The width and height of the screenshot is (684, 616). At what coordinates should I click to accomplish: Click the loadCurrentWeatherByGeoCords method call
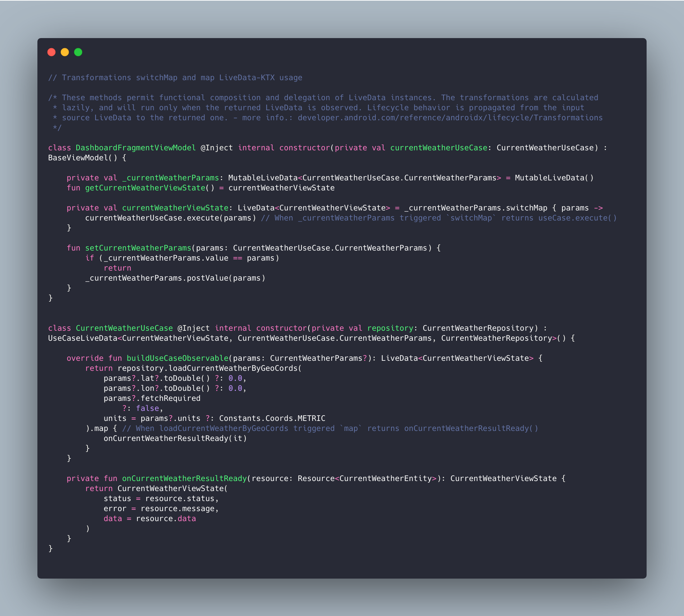click(x=233, y=368)
